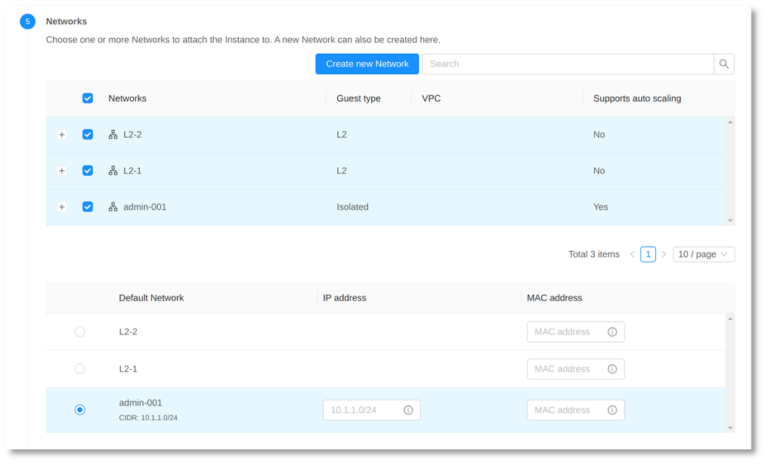Click the Yes auto scaling cell
Screen dimensions: 768x466
[x=600, y=207]
